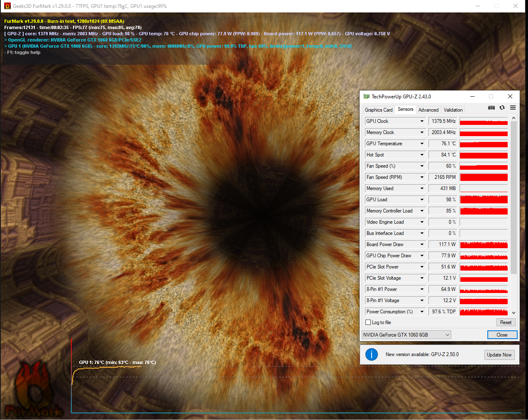The height and width of the screenshot is (420, 528).
Task: Click the Update Now button
Action: coord(499,355)
